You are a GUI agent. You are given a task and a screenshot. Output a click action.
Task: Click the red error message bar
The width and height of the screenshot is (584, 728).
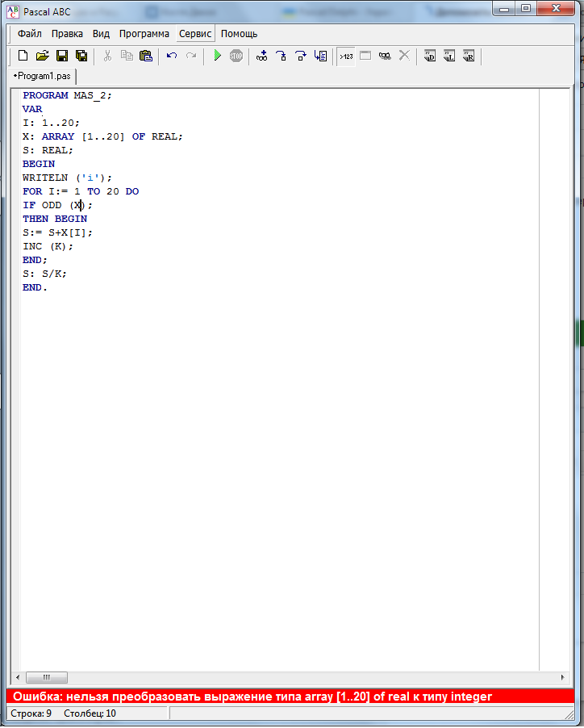tap(291, 697)
